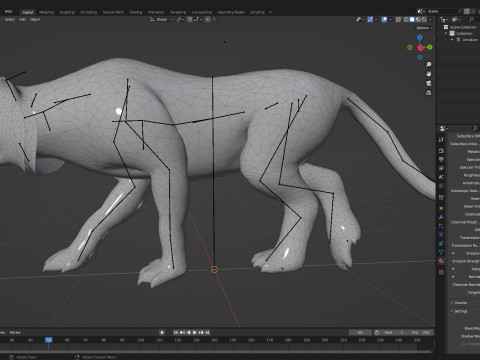Click the Properties editor search icon
Screen dimensions: 480x360
tap(475, 128)
